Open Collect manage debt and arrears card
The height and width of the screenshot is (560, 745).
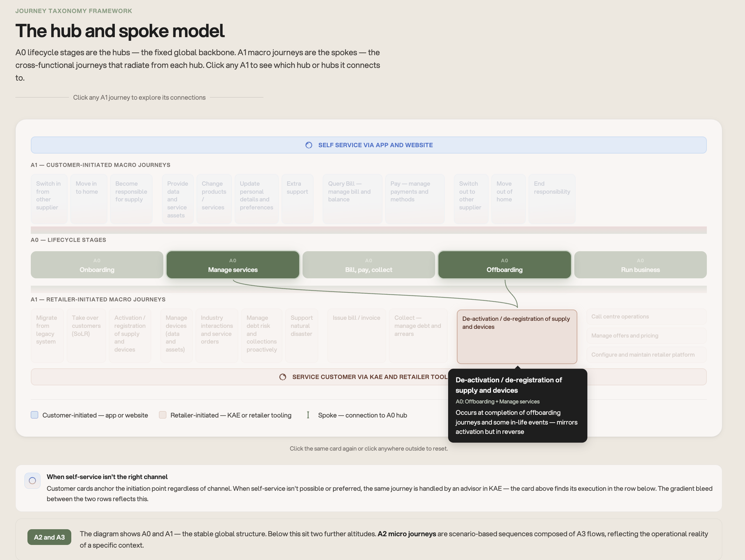pyautogui.click(x=418, y=336)
